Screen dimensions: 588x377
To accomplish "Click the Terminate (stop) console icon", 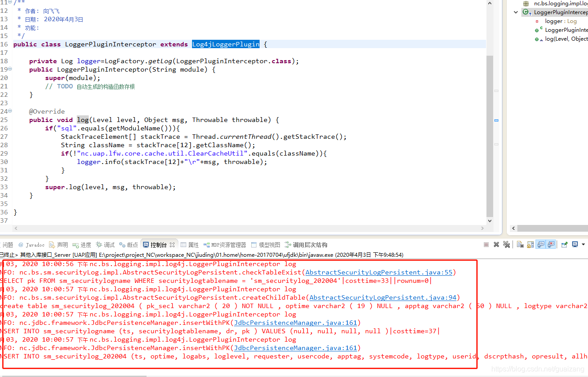I will (x=486, y=244).
